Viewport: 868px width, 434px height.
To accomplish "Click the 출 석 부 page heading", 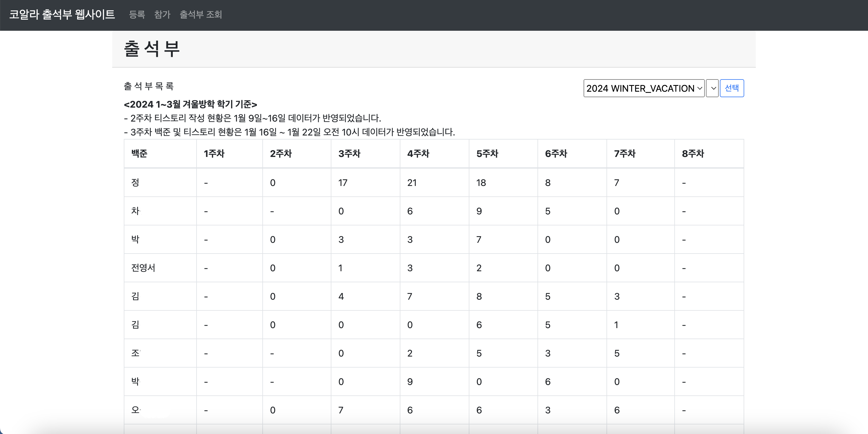I will tap(152, 49).
